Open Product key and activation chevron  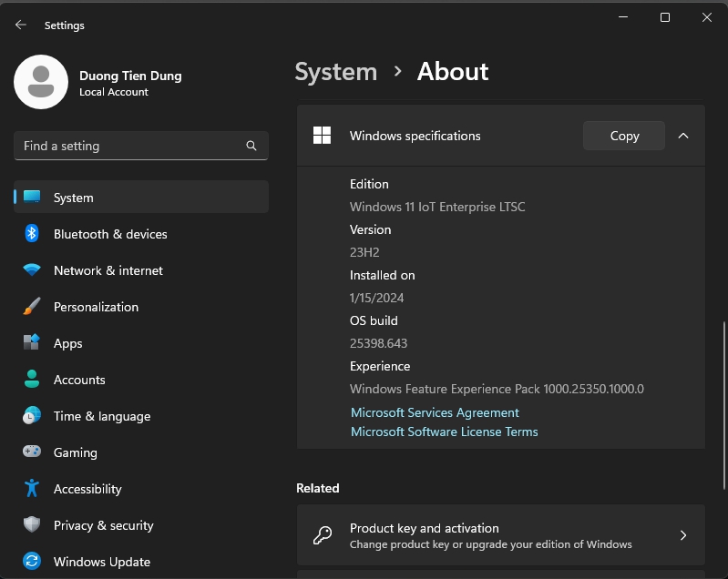tap(683, 535)
